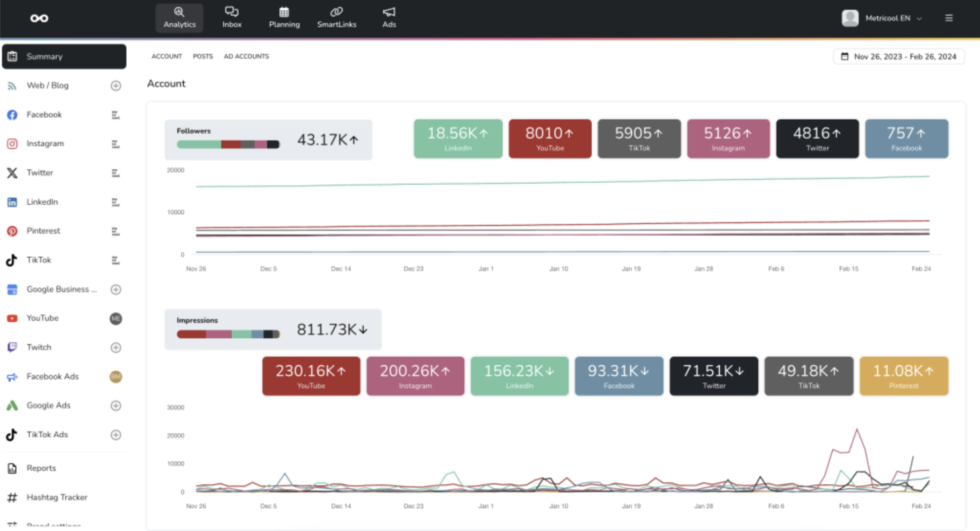Screen dimensions: 980x531
Task: Select the Facebook 757 followers card
Action: pyautogui.click(x=906, y=138)
